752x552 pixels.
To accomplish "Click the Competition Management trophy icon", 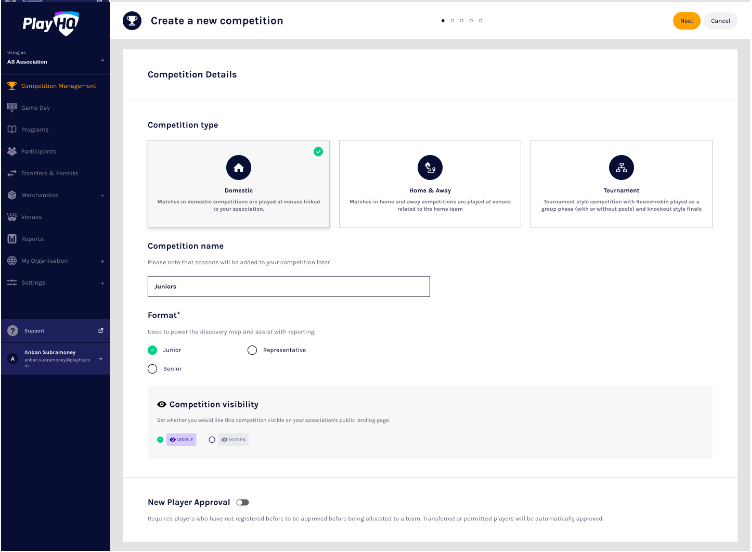I will pyautogui.click(x=12, y=86).
